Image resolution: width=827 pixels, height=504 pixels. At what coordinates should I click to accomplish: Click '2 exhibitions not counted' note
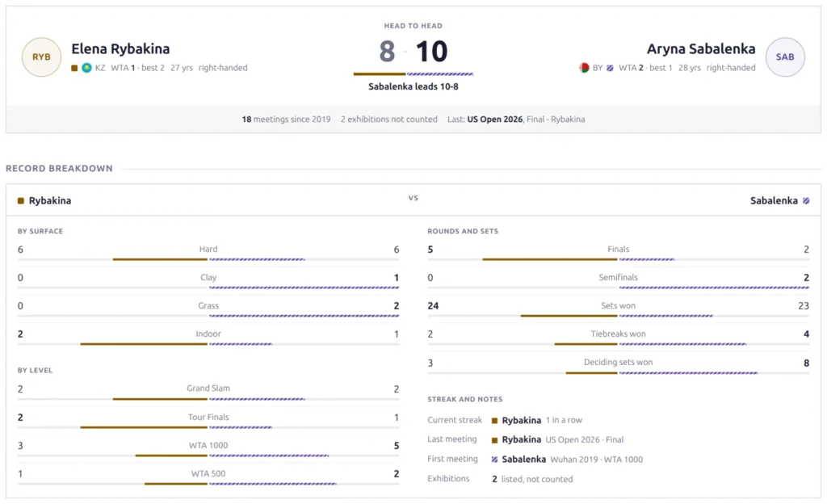click(x=388, y=120)
